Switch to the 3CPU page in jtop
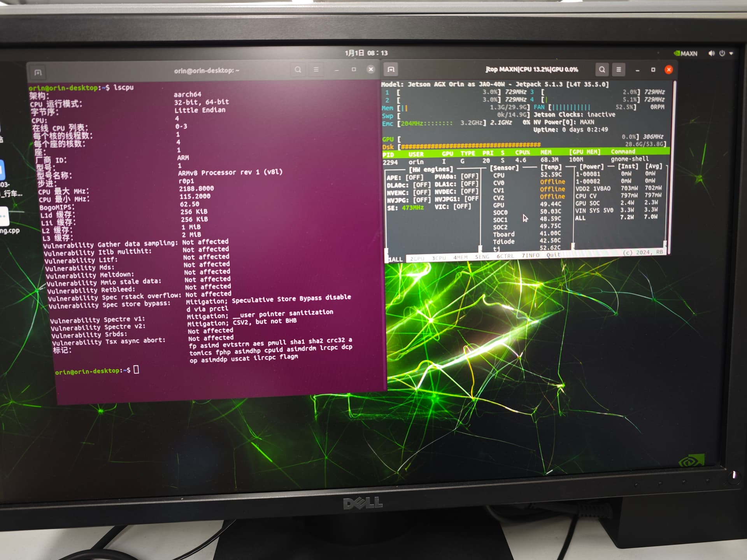 click(x=439, y=258)
